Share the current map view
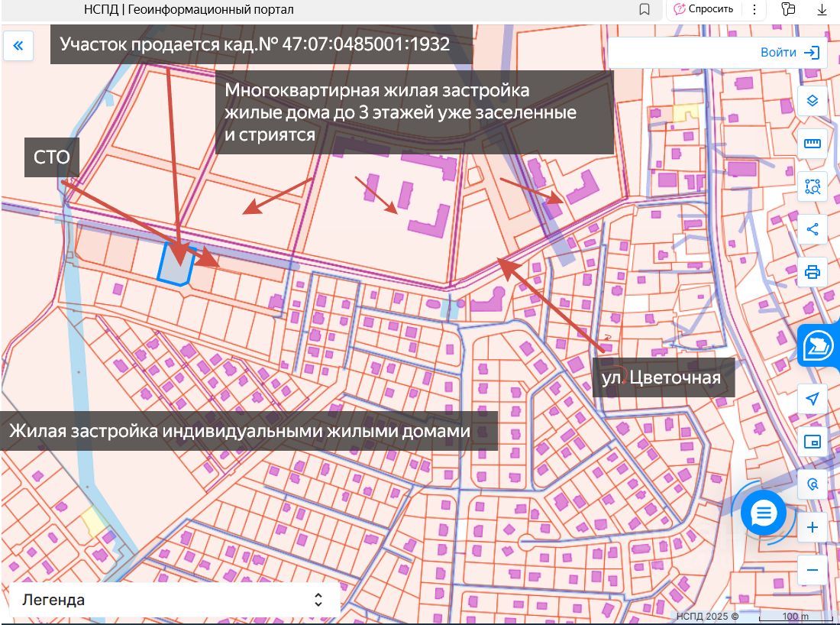Viewport: 840px width, 625px height. tap(813, 229)
